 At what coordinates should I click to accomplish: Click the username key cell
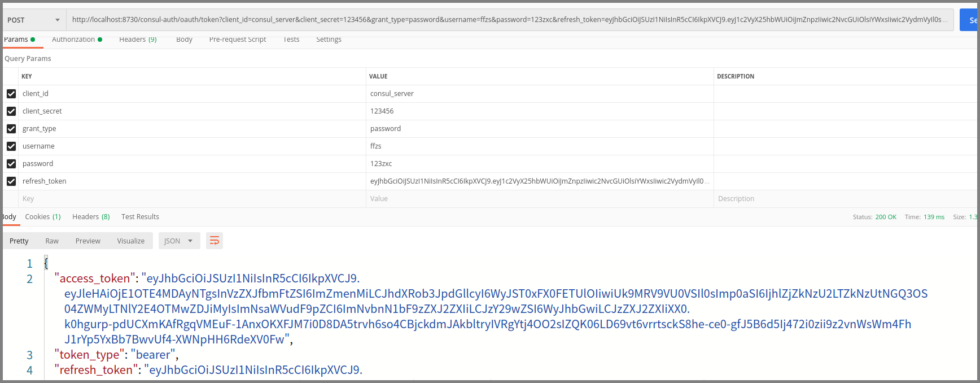192,146
